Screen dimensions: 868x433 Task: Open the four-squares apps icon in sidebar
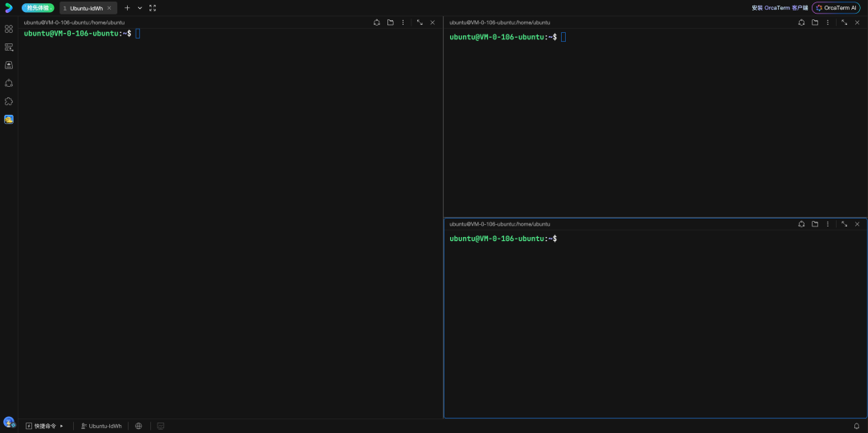9,29
